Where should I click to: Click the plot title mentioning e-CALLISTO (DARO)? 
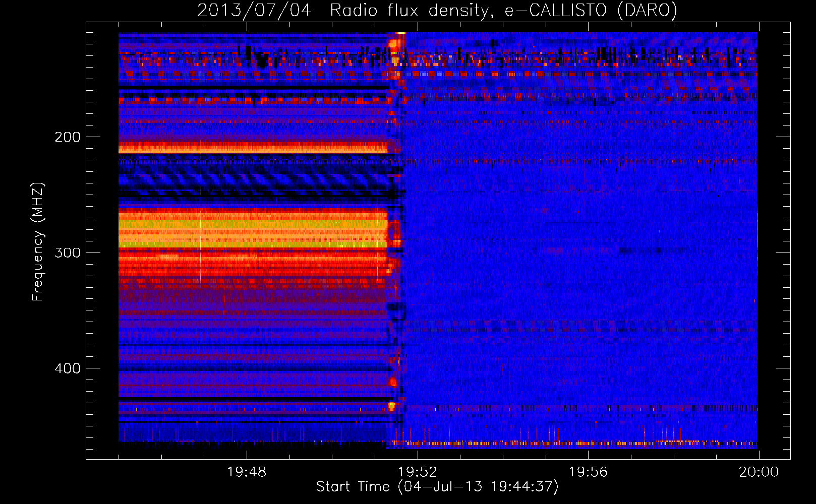tap(437, 10)
